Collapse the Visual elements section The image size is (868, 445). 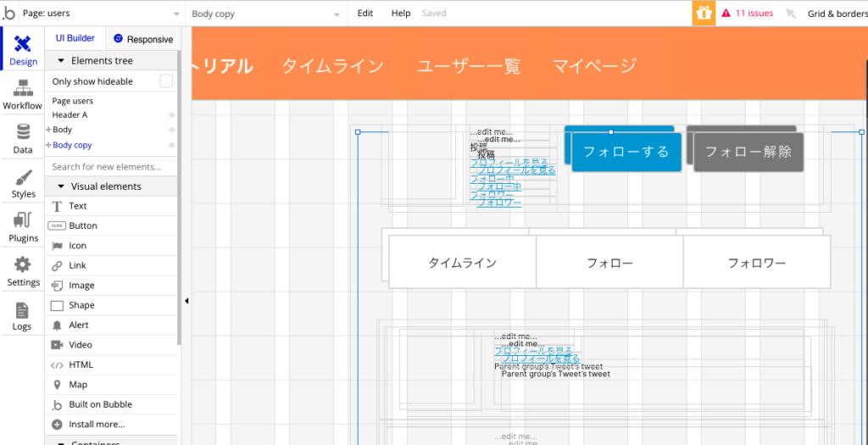coord(61,186)
